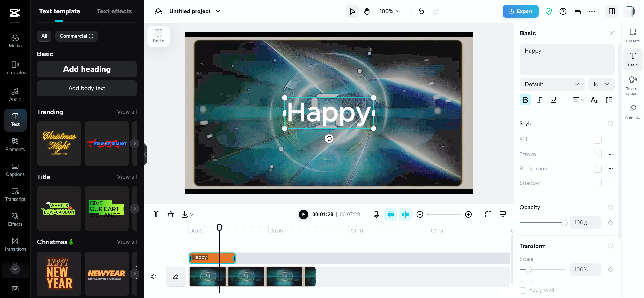Select the split tool in the timeline toolbar

coord(156,214)
